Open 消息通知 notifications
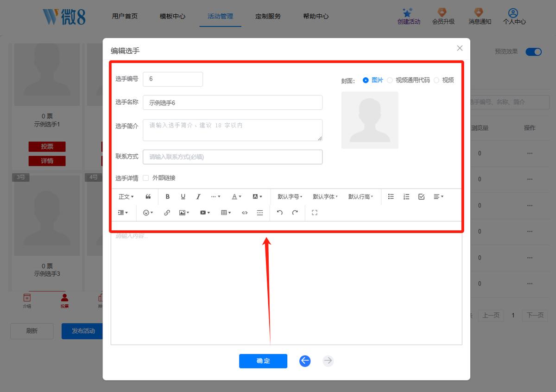Screen dimensions: 556x392 (x=480, y=17)
